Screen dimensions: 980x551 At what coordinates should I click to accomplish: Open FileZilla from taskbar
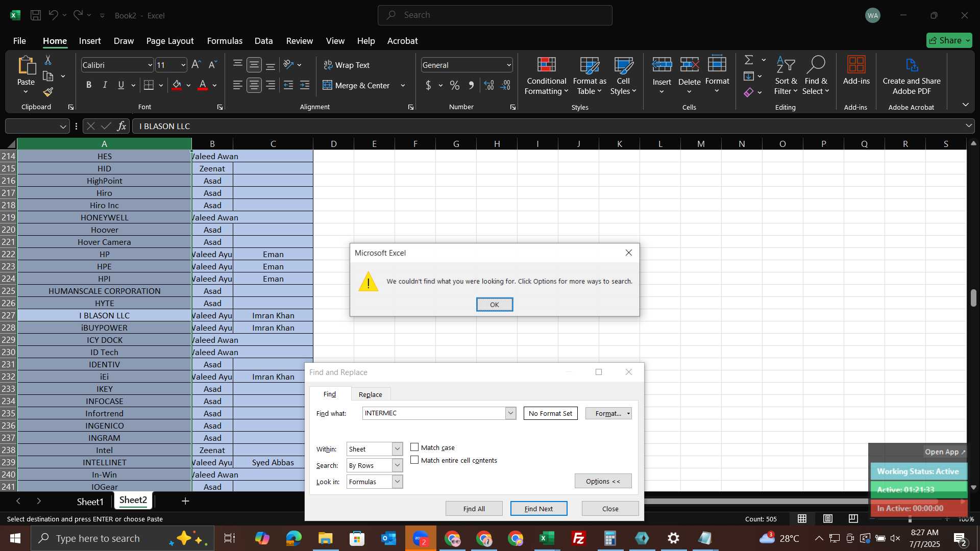(x=578, y=538)
